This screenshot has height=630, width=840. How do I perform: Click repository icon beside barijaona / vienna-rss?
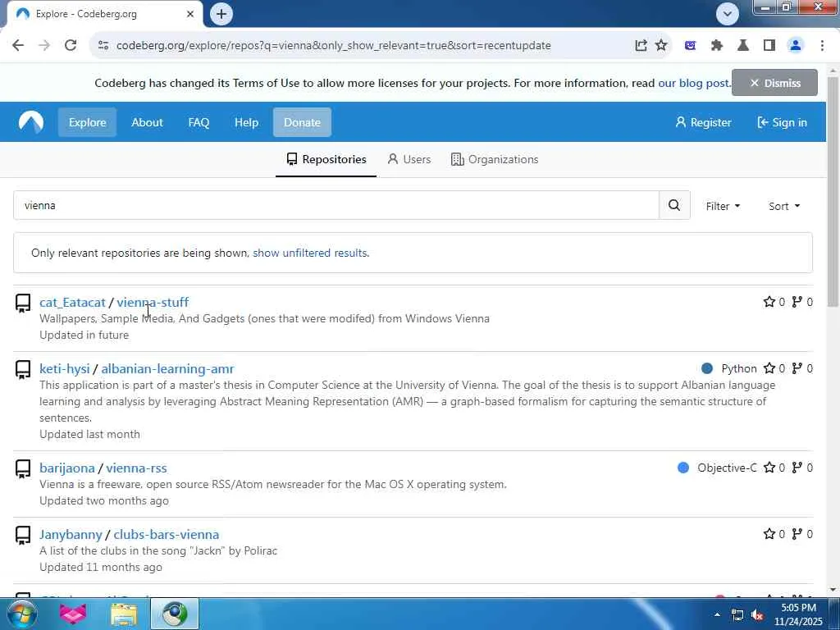[x=22, y=469]
